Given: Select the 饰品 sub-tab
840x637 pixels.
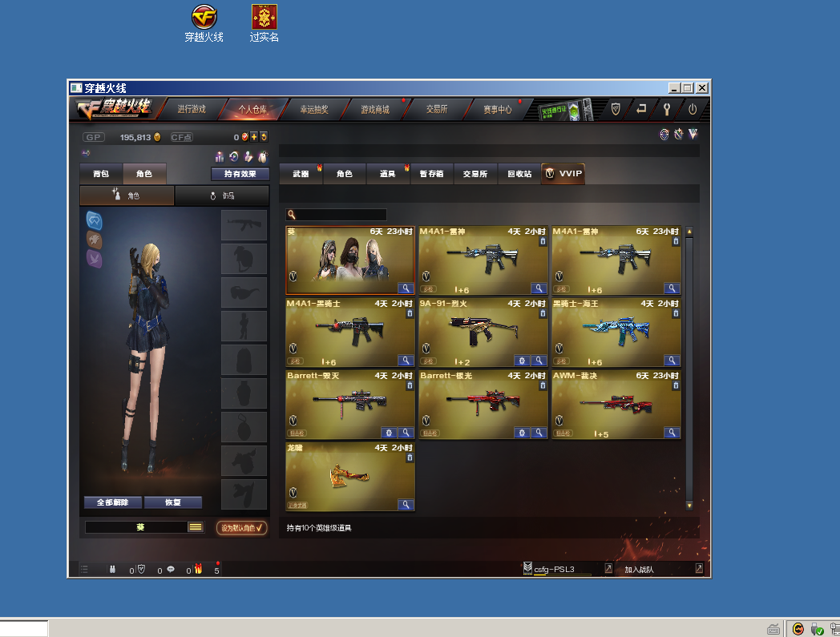Looking at the screenshot, I should click(x=222, y=196).
